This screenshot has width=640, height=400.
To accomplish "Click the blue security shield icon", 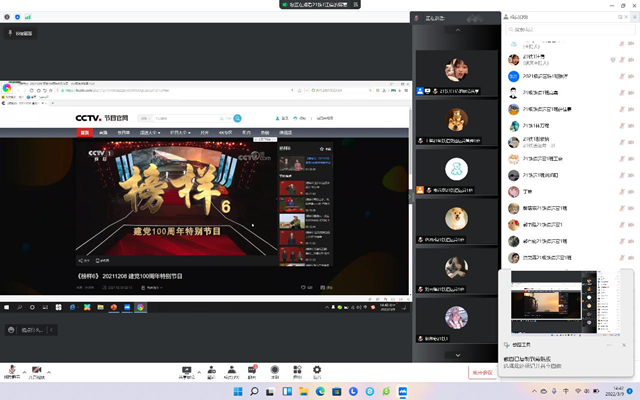I will click(17, 17).
